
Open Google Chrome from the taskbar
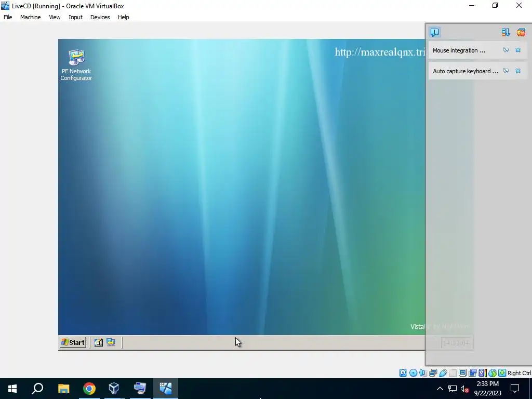pos(89,389)
